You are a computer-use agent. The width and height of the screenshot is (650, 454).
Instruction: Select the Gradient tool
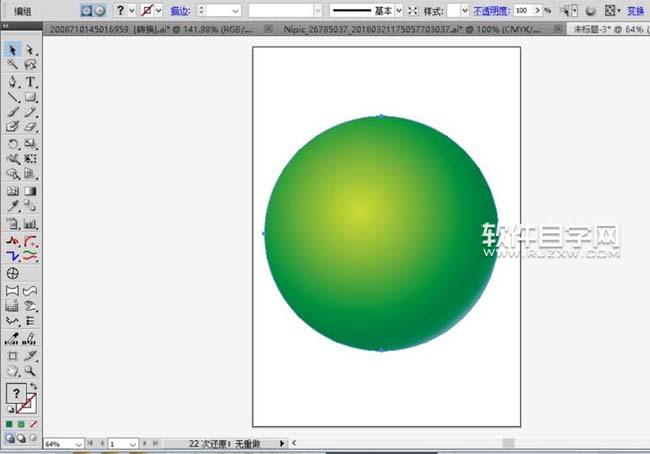click(x=30, y=191)
